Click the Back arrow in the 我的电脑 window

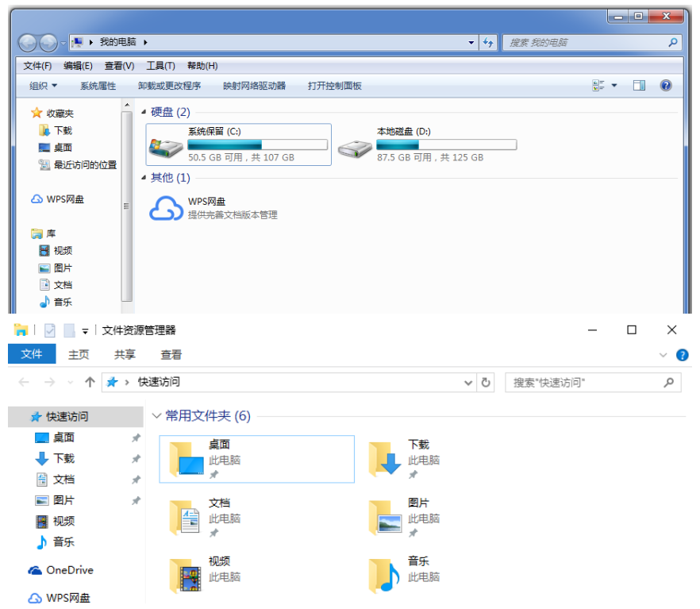coord(28,44)
